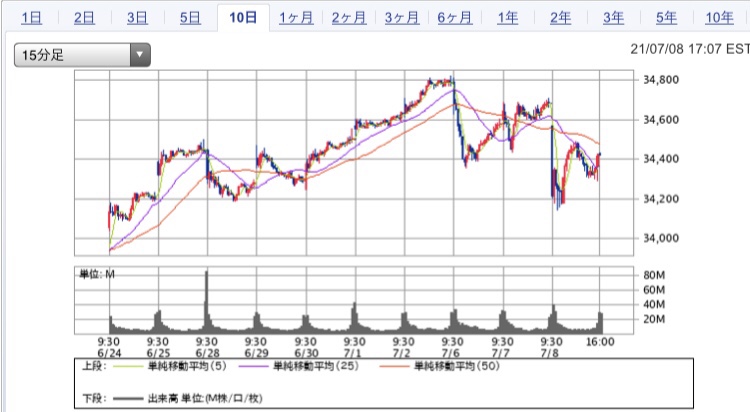Click the 6/25 date axis label
Viewport: 750px width, 412px height.
(158, 353)
